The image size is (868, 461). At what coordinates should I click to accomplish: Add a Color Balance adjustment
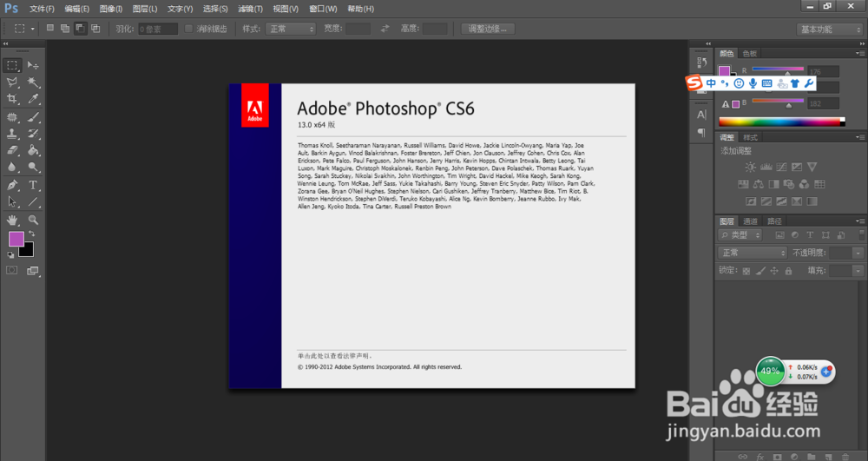point(759,184)
